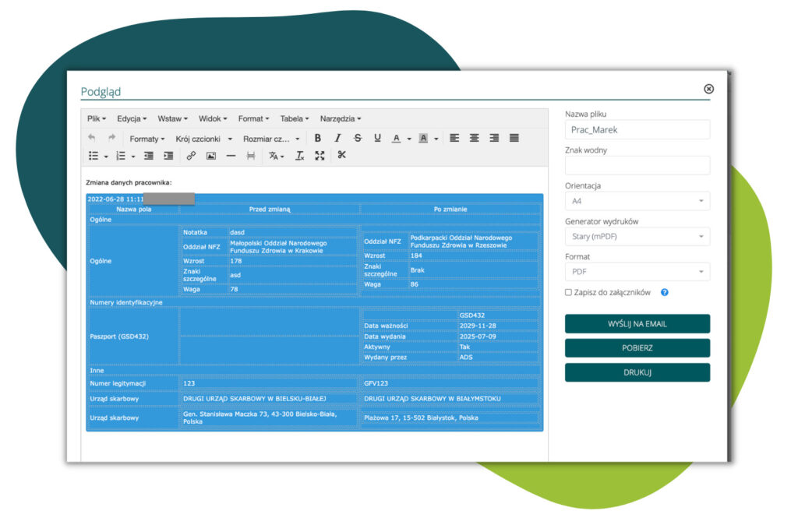Image resolution: width=798 pixels, height=532 pixels.
Task: Click the scissors cut icon
Action: pyautogui.click(x=341, y=155)
